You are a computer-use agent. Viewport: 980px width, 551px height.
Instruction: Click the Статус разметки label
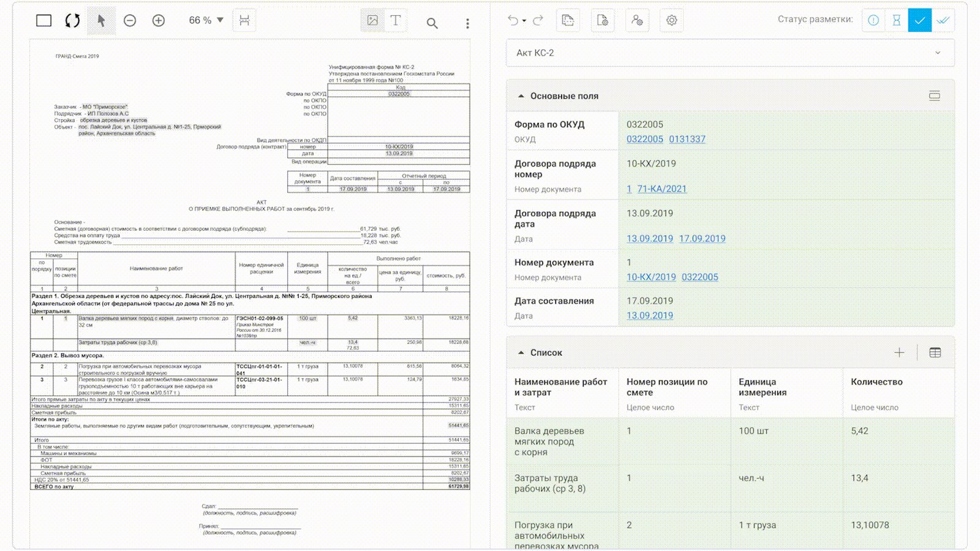click(815, 20)
